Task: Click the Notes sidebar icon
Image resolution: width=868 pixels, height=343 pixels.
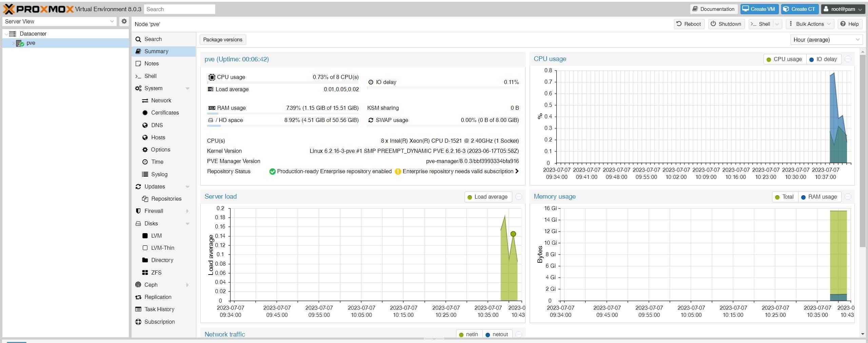Action: [138, 64]
